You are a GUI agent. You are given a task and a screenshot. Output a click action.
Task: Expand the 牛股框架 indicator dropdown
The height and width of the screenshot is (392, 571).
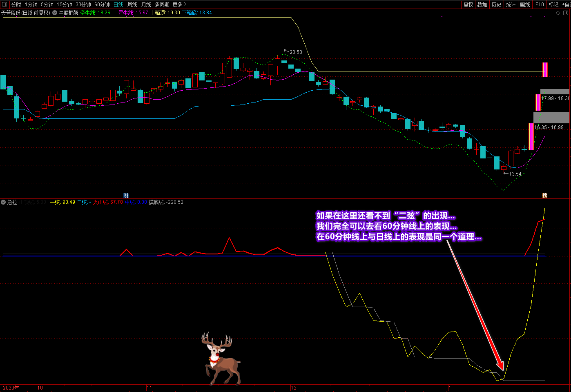(55, 13)
